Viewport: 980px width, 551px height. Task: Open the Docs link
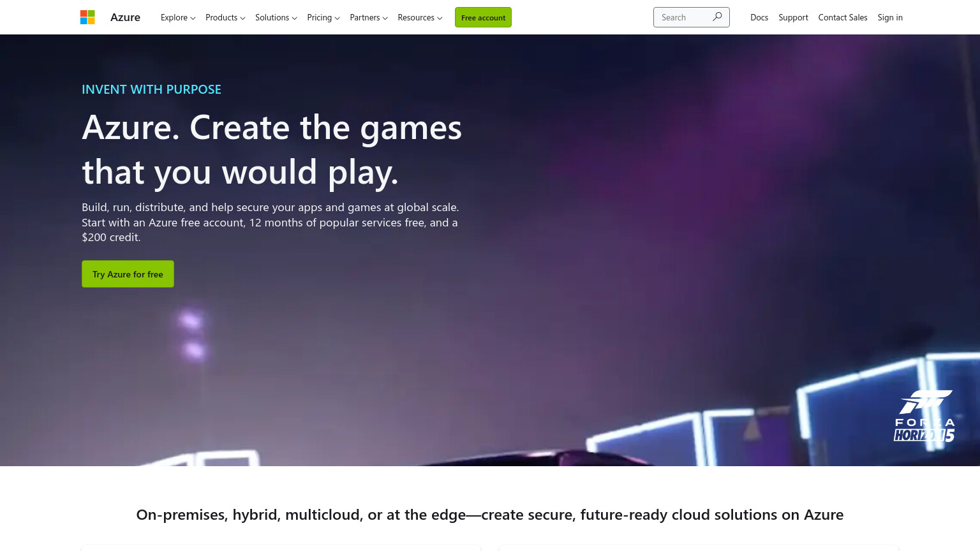point(759,18)
